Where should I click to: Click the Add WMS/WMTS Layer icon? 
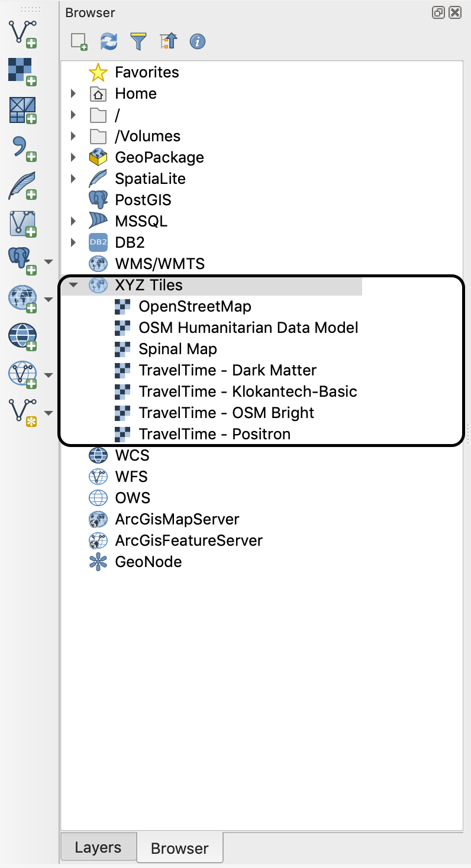[x=23, y=299]
